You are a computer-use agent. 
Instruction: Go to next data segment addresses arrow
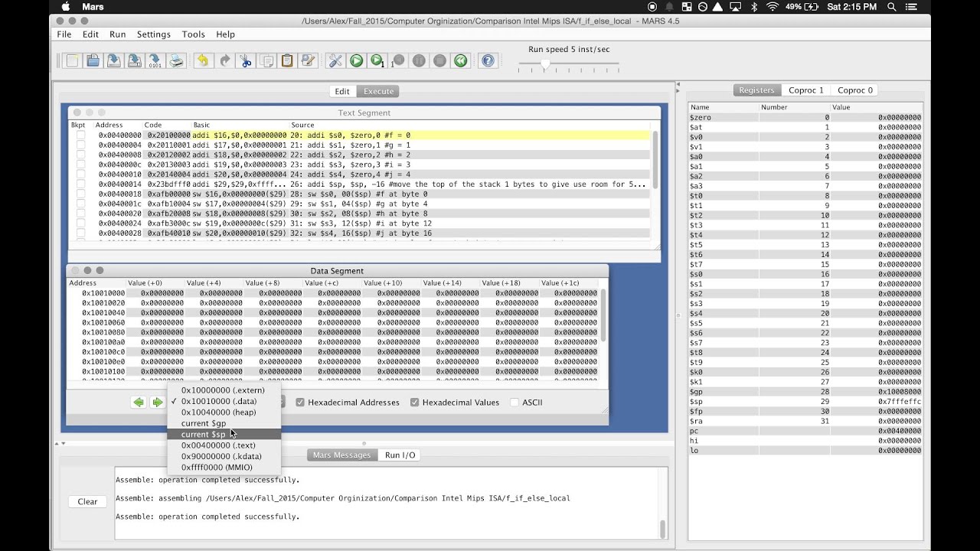[x=157, y=402]
